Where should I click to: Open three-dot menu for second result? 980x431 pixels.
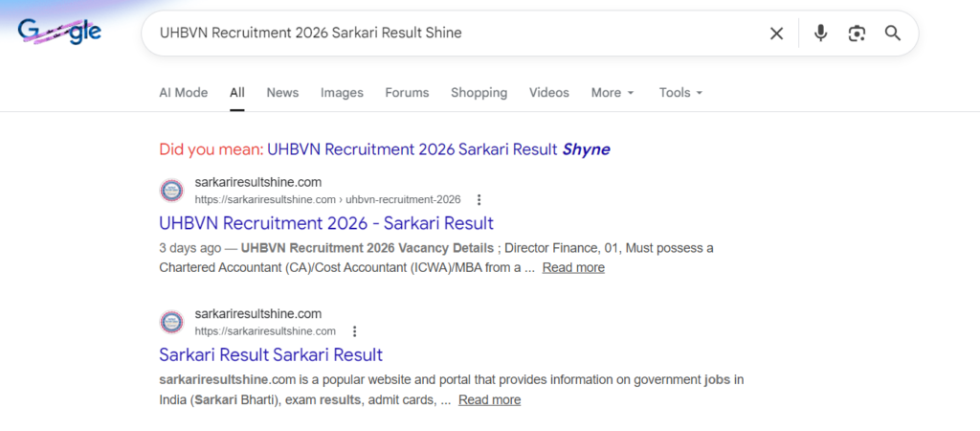354,331
